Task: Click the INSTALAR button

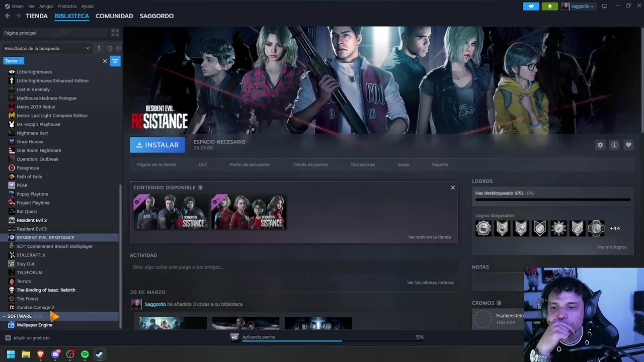Action: pyautogui.click(x=157, y=145)
